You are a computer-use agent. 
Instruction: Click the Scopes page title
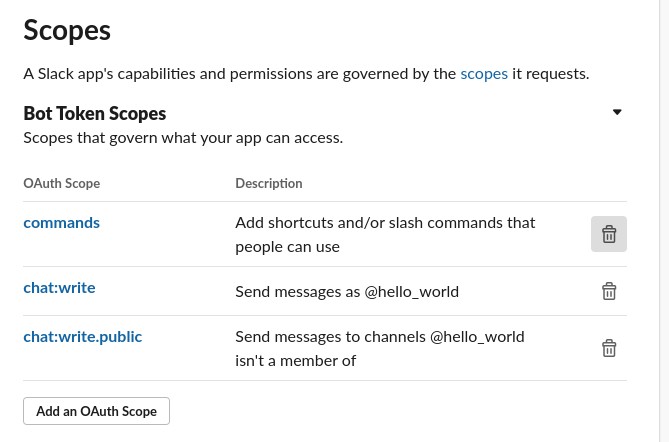[x=67, y=31]
